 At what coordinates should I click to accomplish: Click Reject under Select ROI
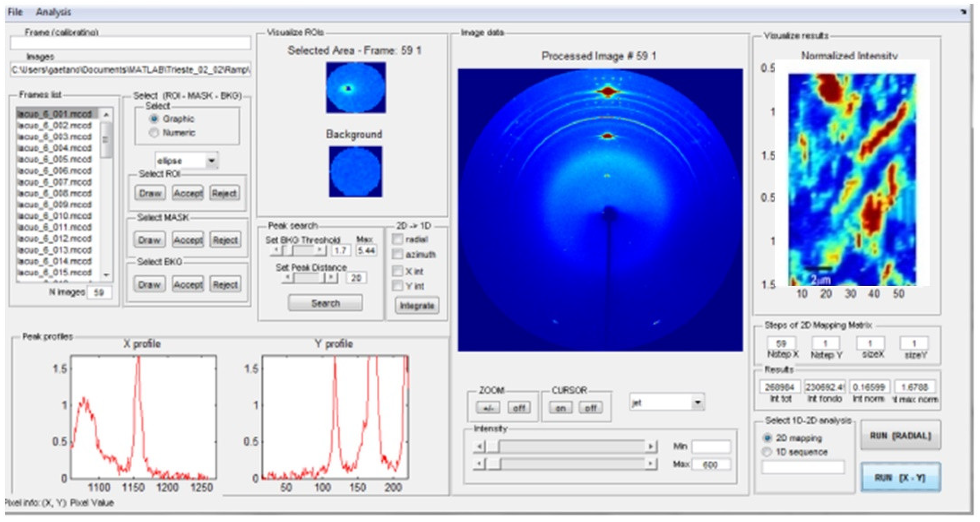[x=224, y=193]
